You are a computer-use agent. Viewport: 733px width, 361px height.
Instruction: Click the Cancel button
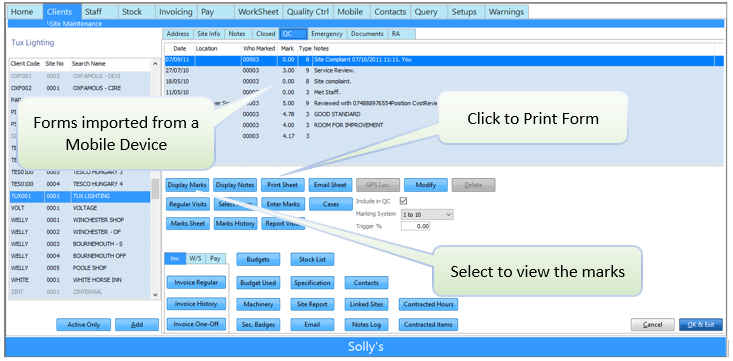[x=653, y=325]
